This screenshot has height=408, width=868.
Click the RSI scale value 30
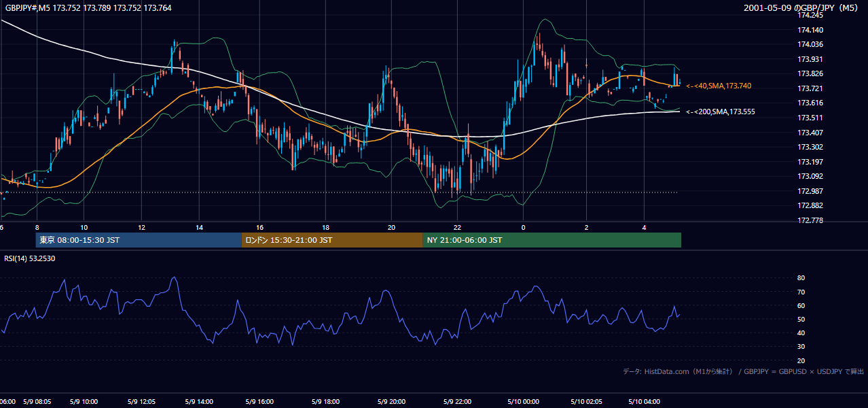click(x=801, y=346)
